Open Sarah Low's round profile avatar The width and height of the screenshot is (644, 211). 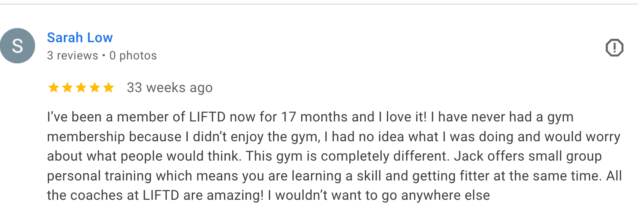click(x=17, y=46)
